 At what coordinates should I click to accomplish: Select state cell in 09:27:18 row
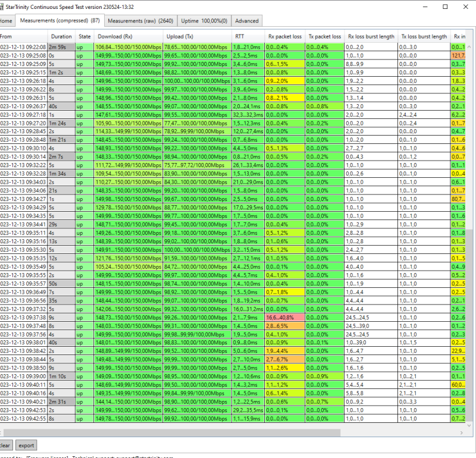84,115
